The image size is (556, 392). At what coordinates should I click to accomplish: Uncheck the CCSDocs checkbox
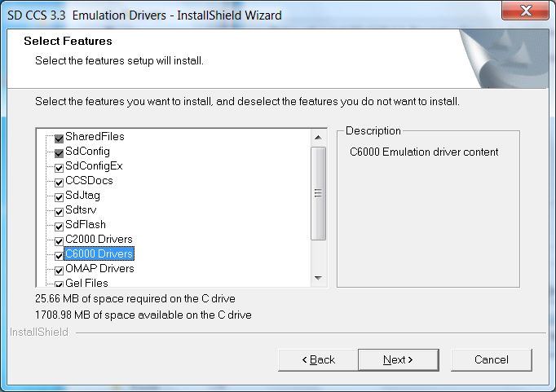tap(59, 183)
